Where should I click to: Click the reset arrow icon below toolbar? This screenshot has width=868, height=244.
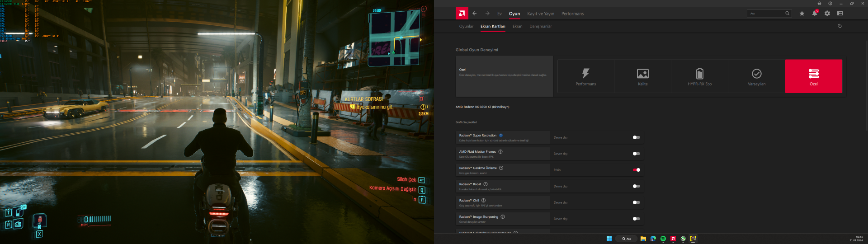(x=840, y=26)
